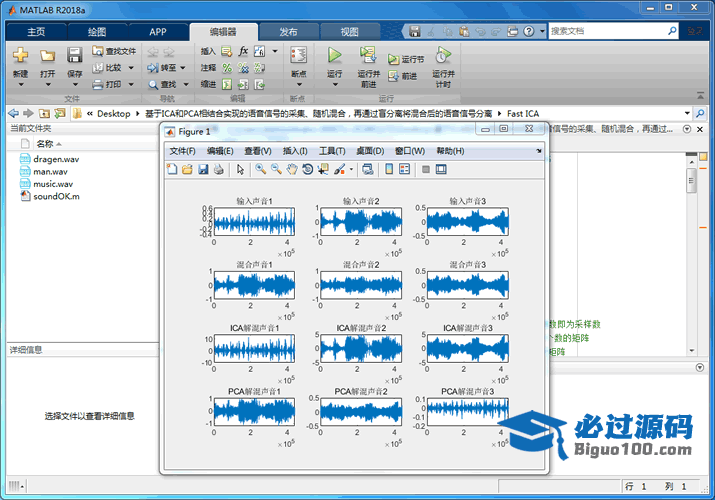Click Show Plot Tools and Dock icon
This screenshot has width=715, height=500.
click(x=441, y=170)
